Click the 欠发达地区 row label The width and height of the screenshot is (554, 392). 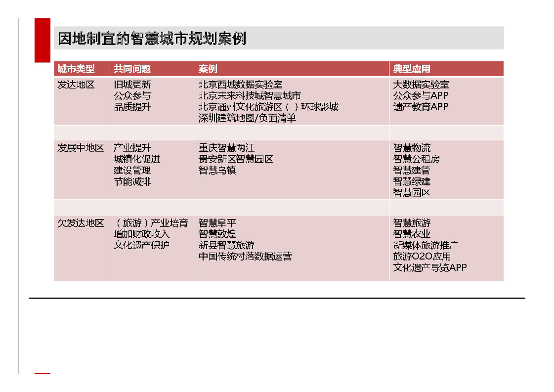coord(81,223)
